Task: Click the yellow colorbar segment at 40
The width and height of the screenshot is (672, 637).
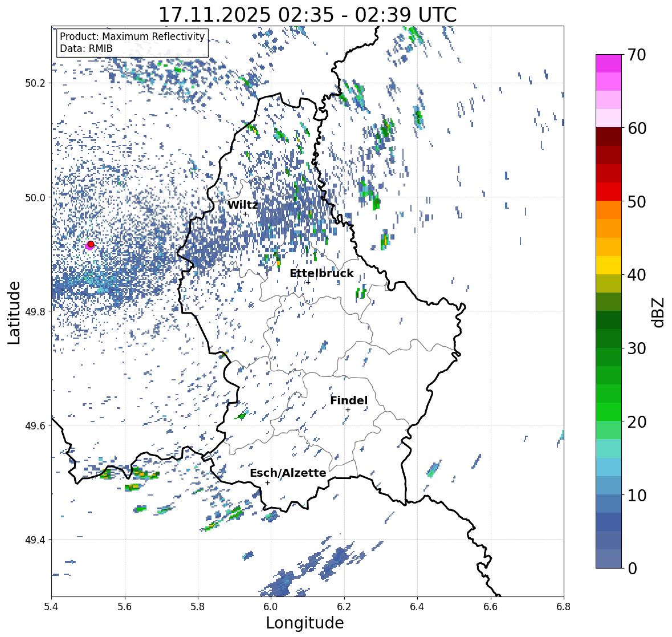Action: pos(609,265)
